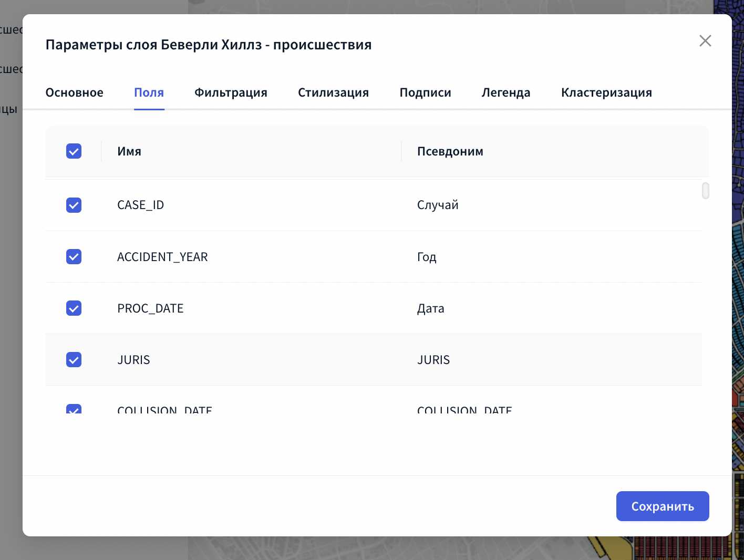Uncheck the PROC_DATE field checkbox
This screenshot has height=560, width=744.
click(74, 308)
